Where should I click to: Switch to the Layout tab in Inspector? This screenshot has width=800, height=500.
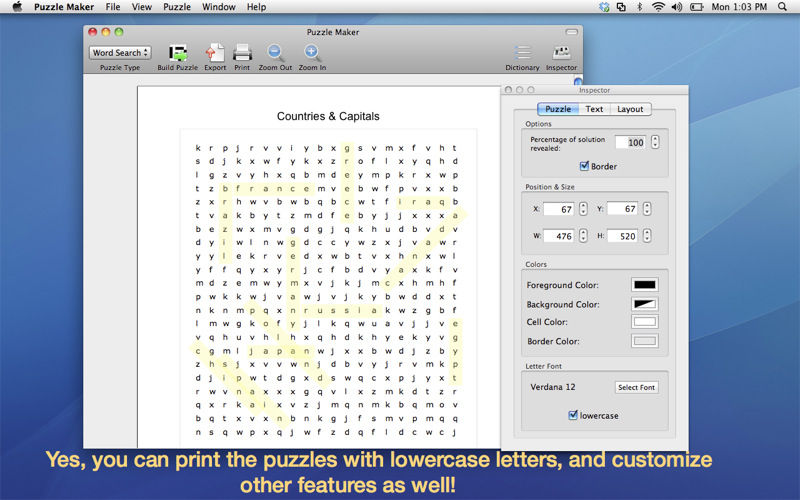630,109
